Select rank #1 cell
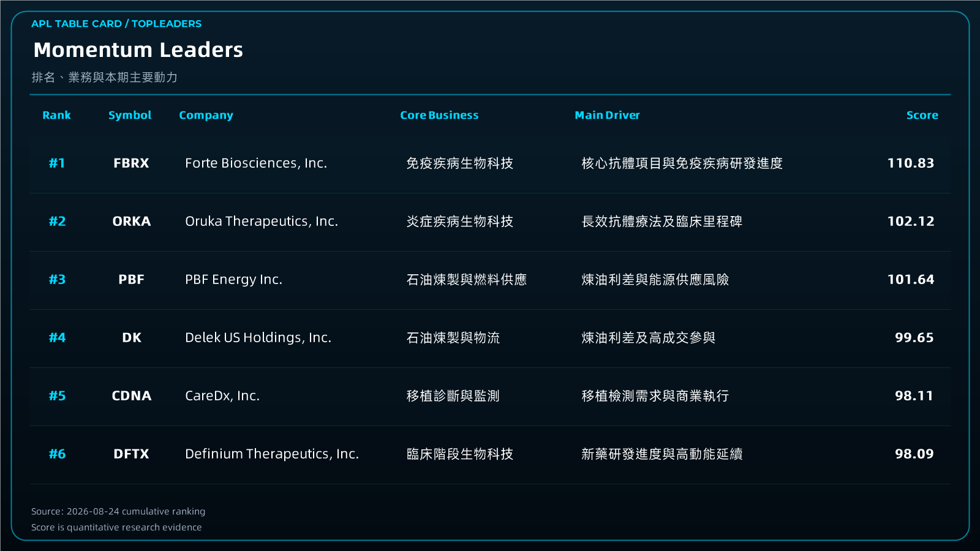 tap(57, 163)
